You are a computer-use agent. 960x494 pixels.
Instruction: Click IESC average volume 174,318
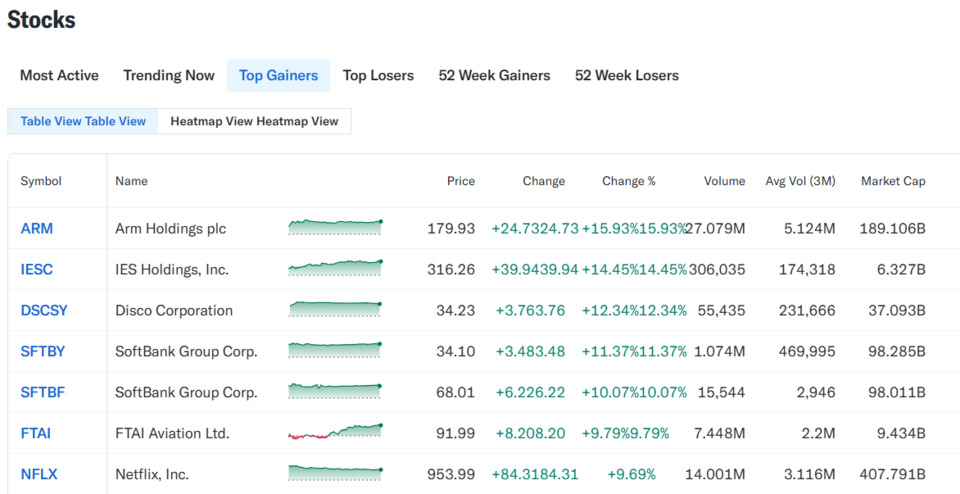coord(807,270)
